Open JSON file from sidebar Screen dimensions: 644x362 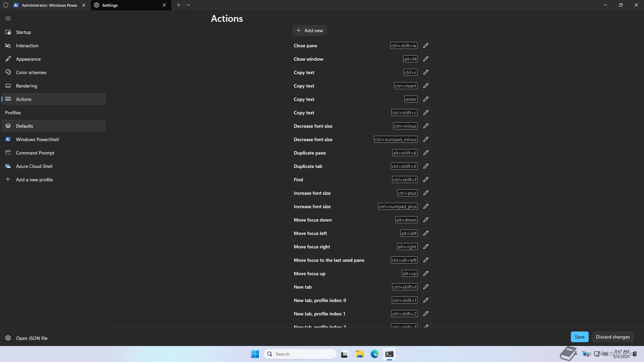32,338
